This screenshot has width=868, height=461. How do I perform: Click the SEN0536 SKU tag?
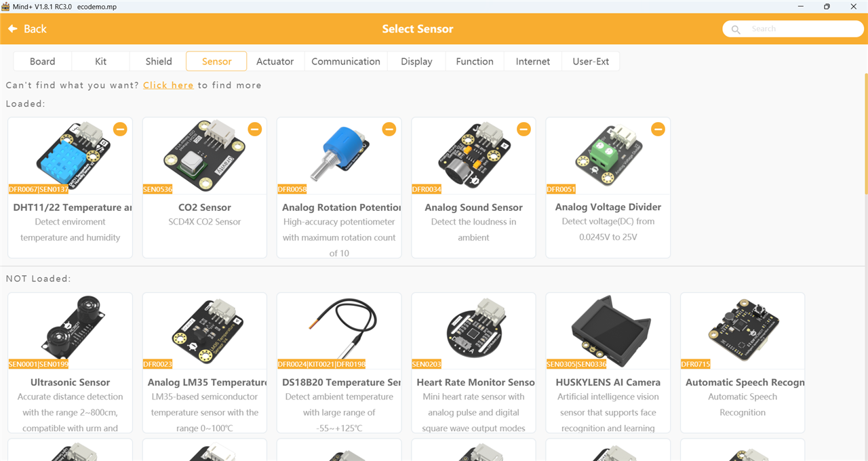coord(158,190)
